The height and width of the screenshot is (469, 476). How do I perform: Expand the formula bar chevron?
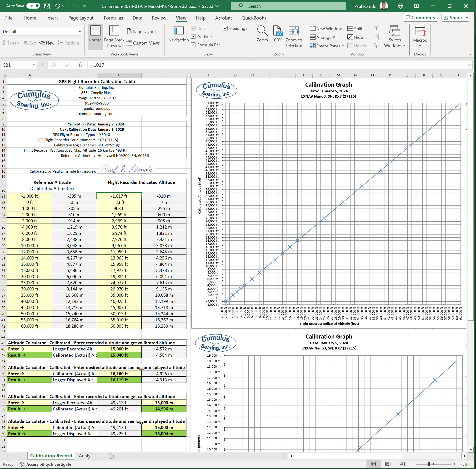469,65
